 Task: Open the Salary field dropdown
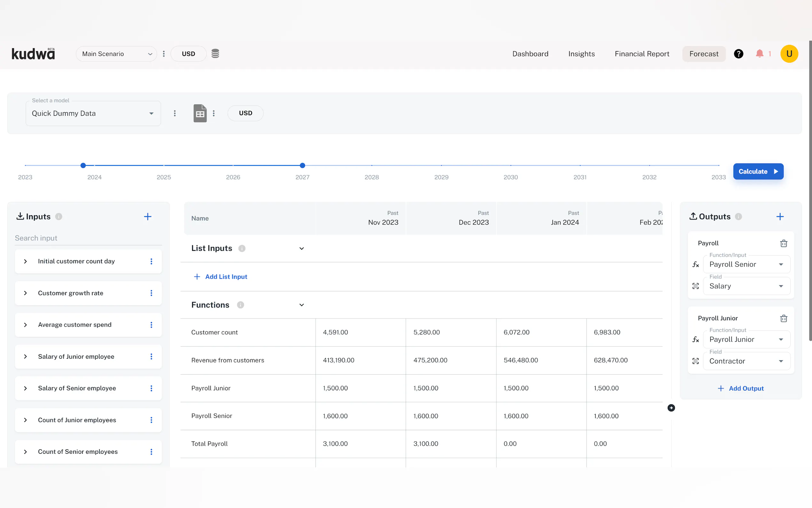(746, 286)
